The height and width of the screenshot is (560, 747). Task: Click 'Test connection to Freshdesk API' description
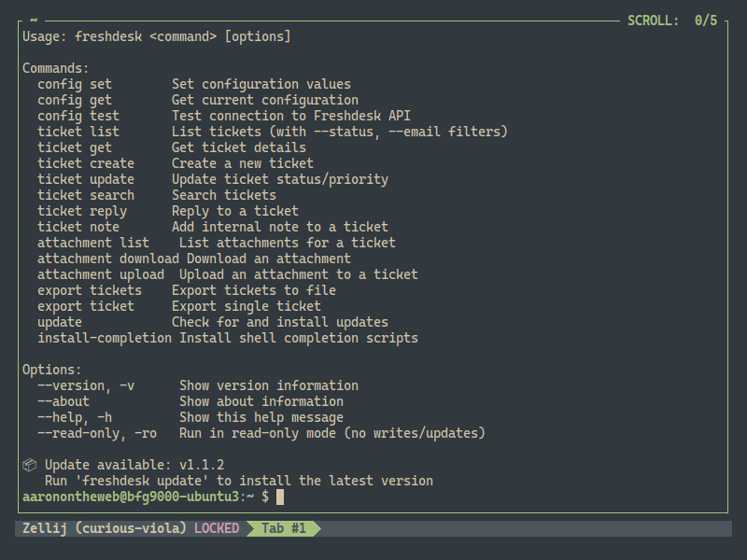point(291,116)
